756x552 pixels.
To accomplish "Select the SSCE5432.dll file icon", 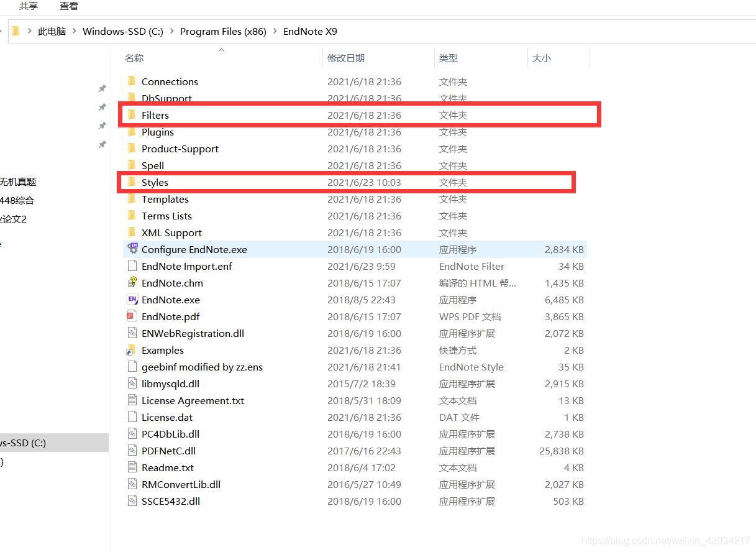I will tap(132, 501).
